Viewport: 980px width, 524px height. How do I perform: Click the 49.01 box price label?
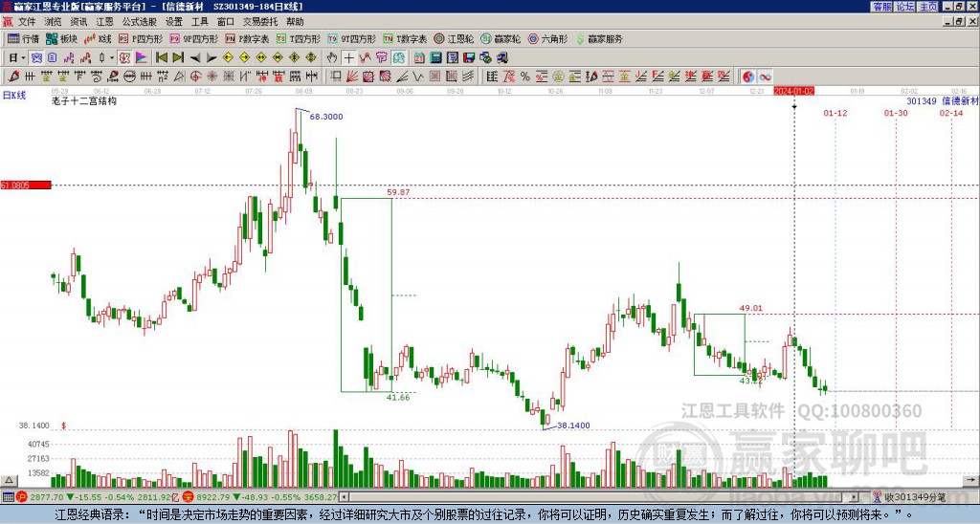point(751,308)
